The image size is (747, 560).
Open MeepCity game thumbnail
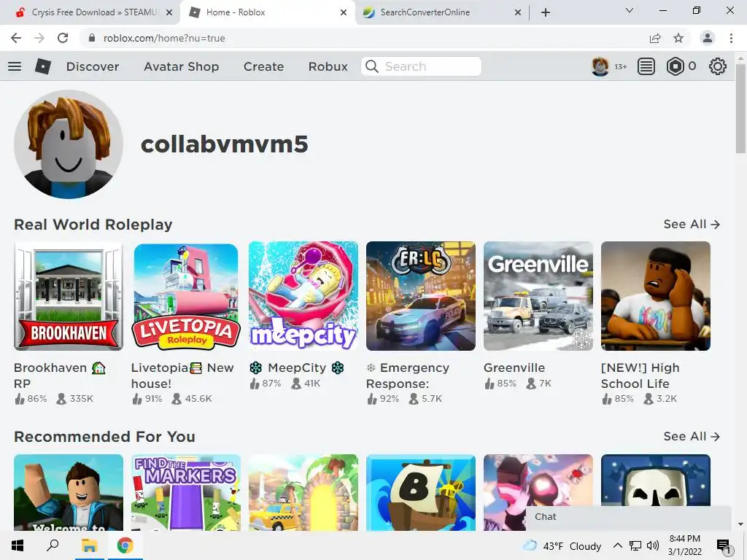pos(303,296)
